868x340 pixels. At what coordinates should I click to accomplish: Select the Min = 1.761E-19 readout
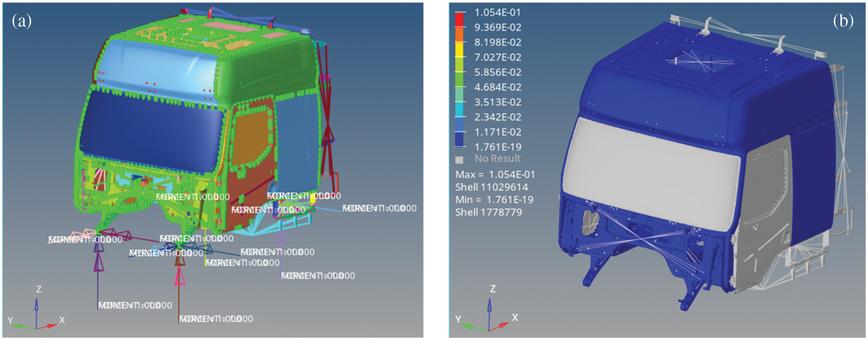tap(494, 199)
